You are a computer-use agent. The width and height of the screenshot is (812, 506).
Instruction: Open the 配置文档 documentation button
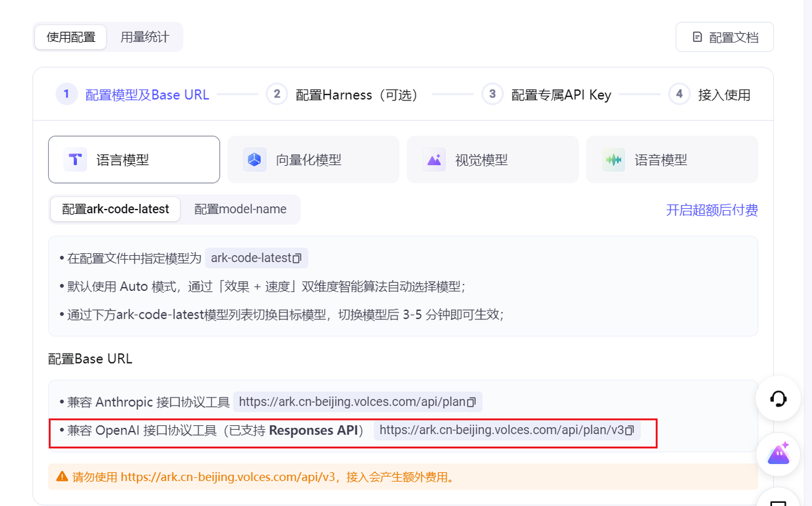coord(724,37)
